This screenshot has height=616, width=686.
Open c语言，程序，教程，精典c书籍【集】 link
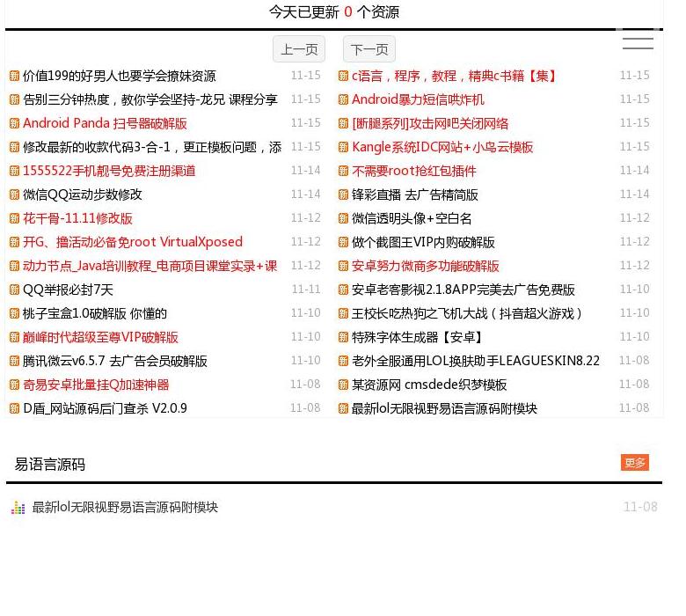pos(454,77)
